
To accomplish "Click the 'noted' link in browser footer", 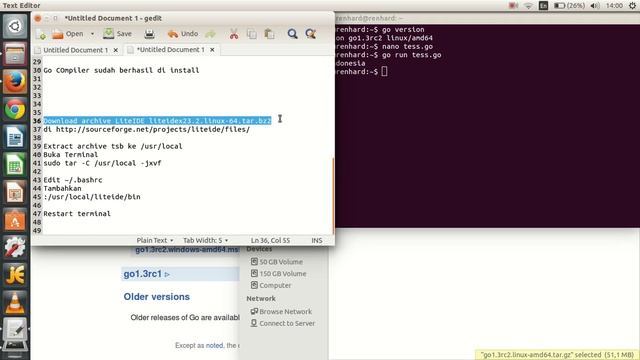I will 214,345.
